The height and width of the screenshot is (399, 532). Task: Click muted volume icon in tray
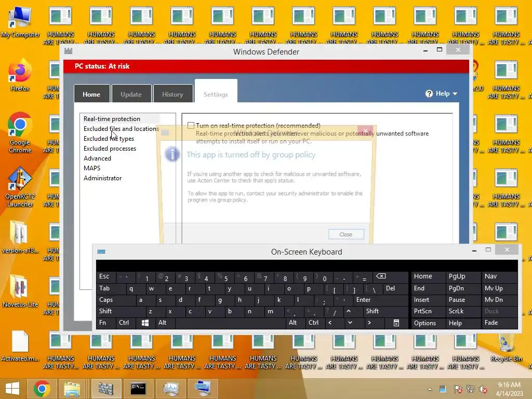pos(483,389)
